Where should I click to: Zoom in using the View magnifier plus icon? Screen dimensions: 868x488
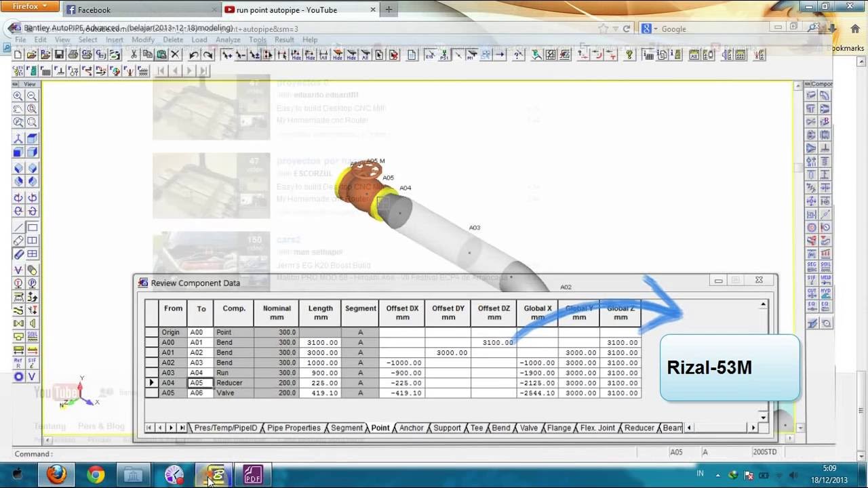(x=18, y=96)
